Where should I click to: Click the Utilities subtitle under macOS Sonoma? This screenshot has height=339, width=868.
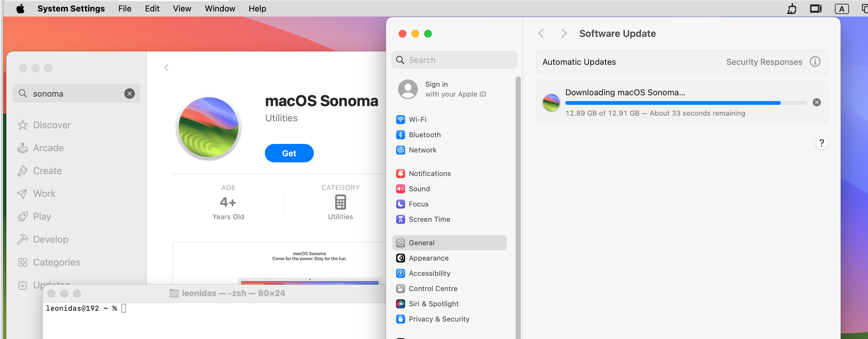tap(281, 118)
